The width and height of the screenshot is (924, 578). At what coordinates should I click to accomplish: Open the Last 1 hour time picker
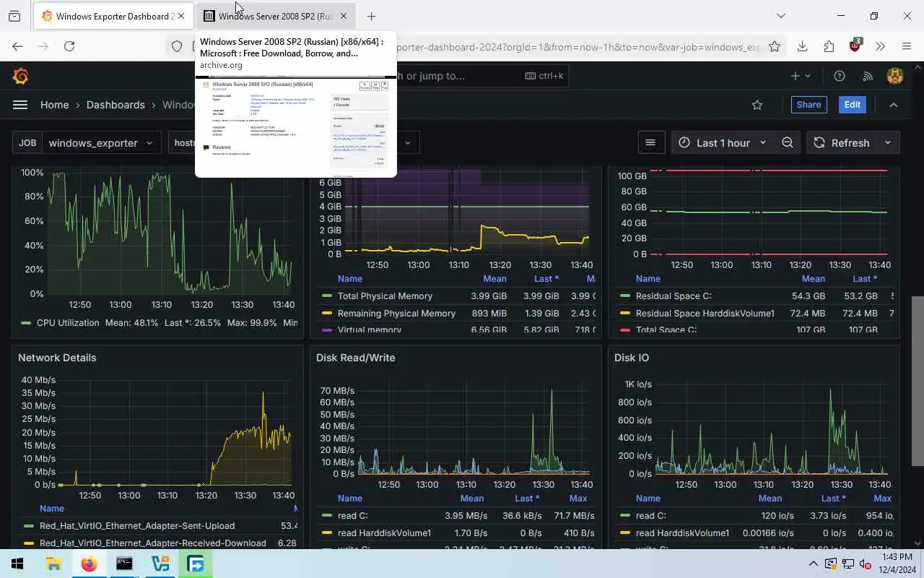pyautogui.click(x=722, y=143)
